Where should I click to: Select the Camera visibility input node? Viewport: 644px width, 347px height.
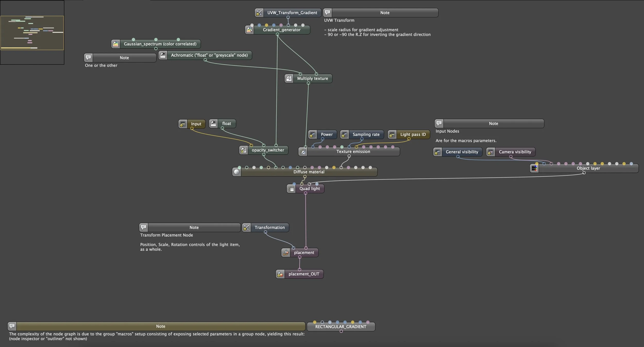tap(515, 152)
